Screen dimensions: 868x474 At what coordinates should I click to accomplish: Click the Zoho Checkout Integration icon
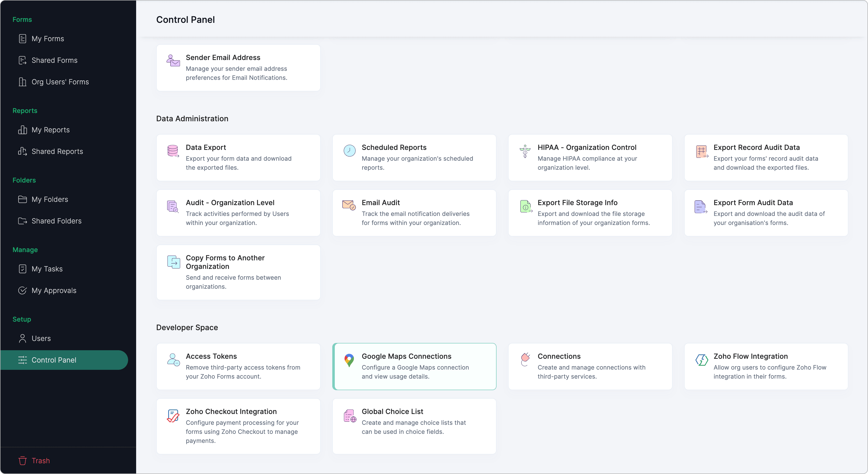click(x=173, y=416)
